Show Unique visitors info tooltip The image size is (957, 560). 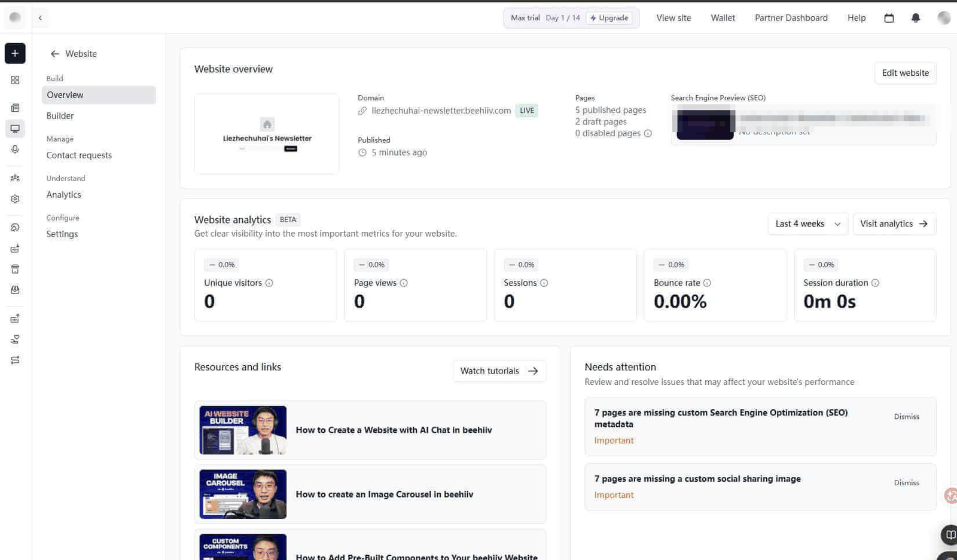[x=269, y=283]
